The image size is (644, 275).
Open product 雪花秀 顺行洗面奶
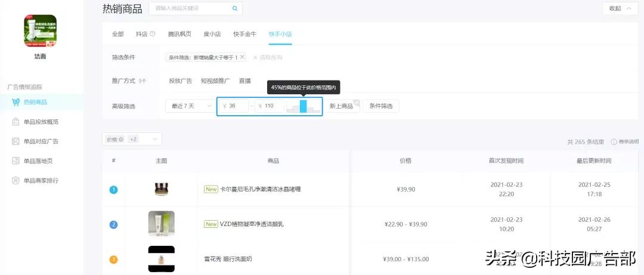pos(228,259)
